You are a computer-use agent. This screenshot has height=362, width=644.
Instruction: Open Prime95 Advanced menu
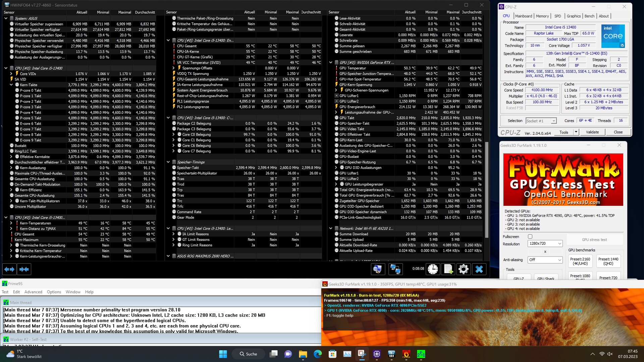tap(33, 292)
